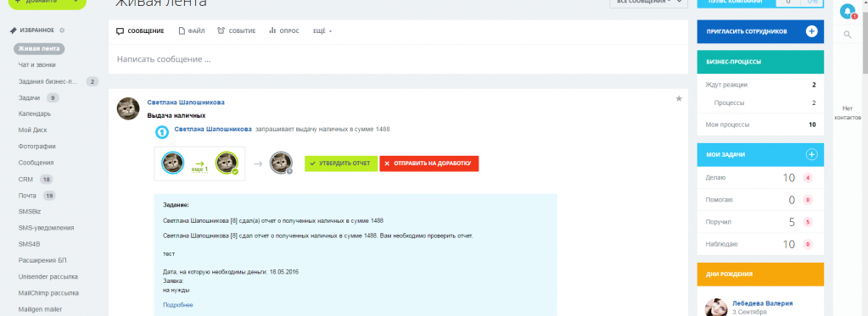The height and width of the screenshot is (316, 868).
Task: Click Отправить на доработку button
Action: 429,164
